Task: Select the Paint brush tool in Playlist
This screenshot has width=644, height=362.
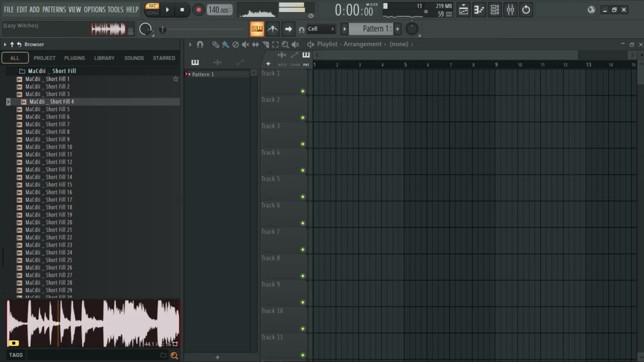Action: (225, 44)
